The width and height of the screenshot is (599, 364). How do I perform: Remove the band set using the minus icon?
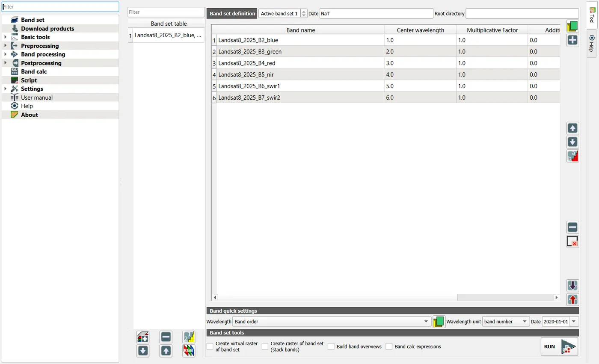point(166,337)
